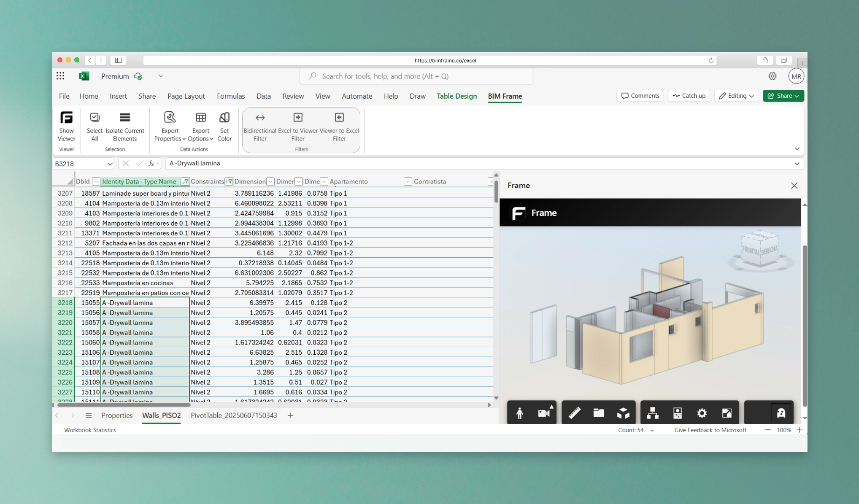859x504 pixels.
Task: Open viewer settings with the gear icon
Action: pos(702,412)
